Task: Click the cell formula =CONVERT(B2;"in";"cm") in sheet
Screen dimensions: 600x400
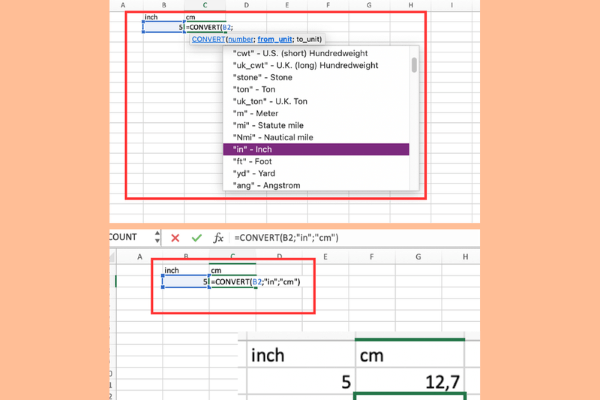Action: tap(256, 282)
